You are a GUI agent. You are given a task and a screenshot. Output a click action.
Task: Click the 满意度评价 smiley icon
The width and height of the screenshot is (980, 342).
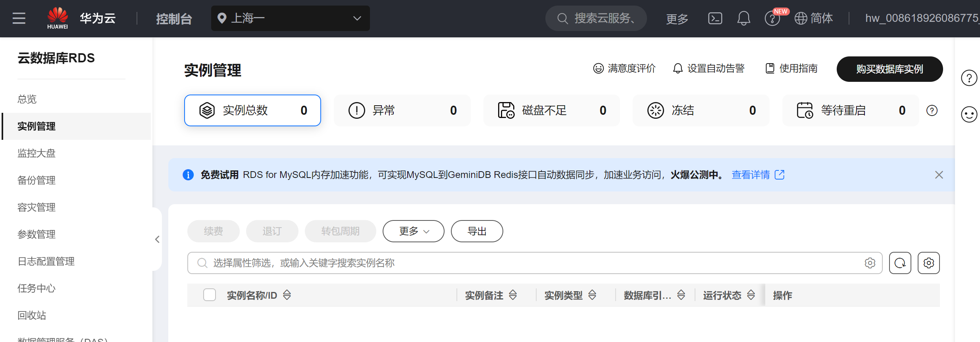[x=598, y=68]
